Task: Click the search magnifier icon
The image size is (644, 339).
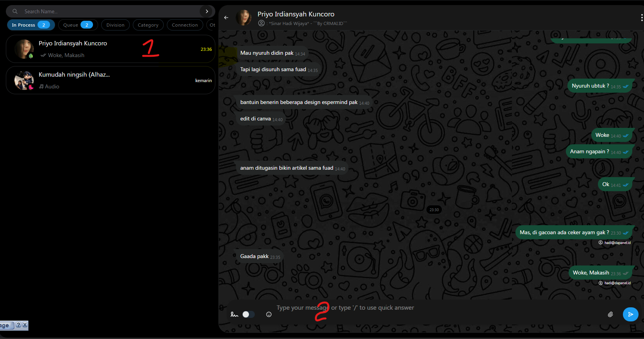Action: 15,11
